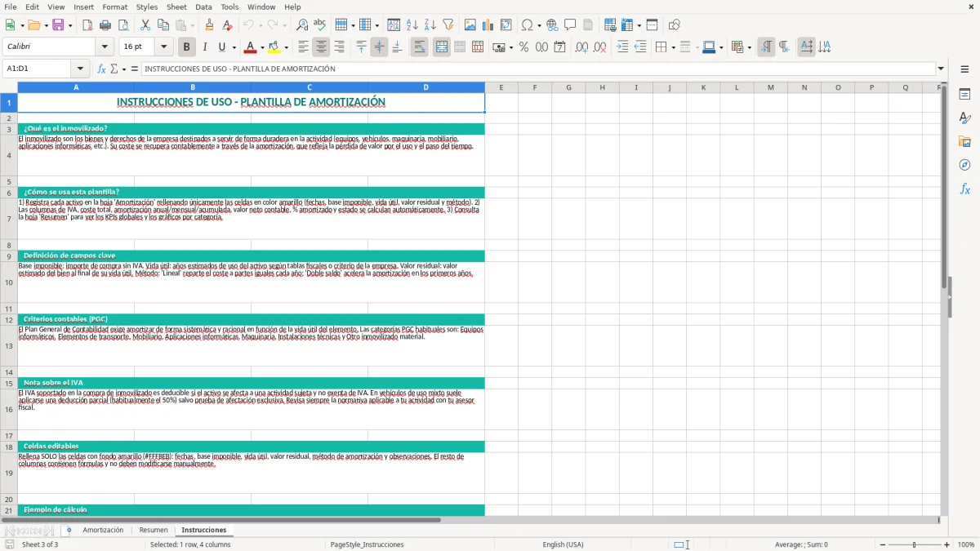Sort ascending

pos(412,25)
